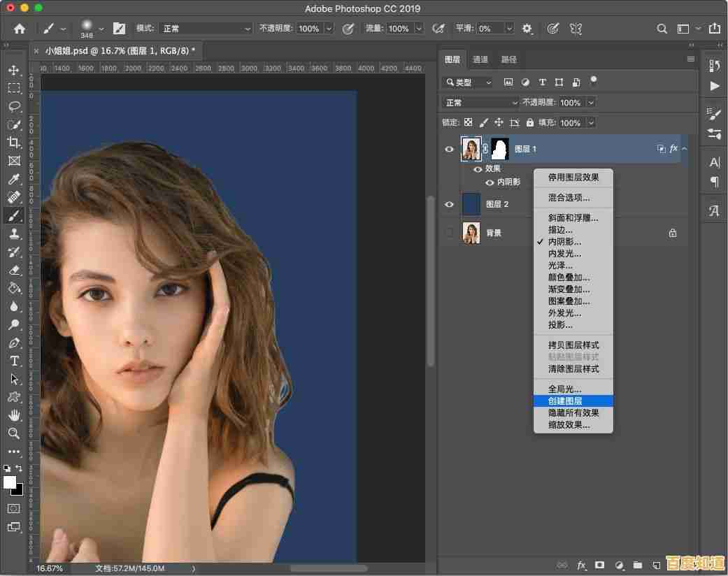Toggle visibility of 图层 2

click(449, 204)
